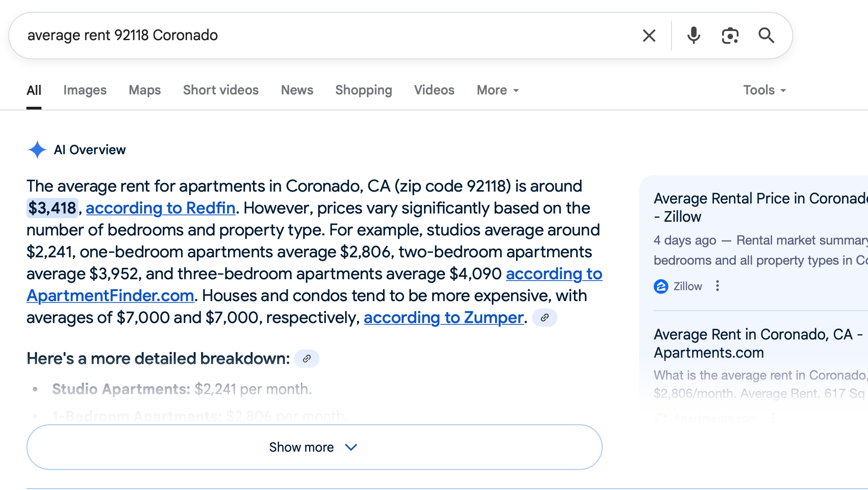The image size is (868, 490).
Task: Click into the search text field
Action: click(319, 36)
